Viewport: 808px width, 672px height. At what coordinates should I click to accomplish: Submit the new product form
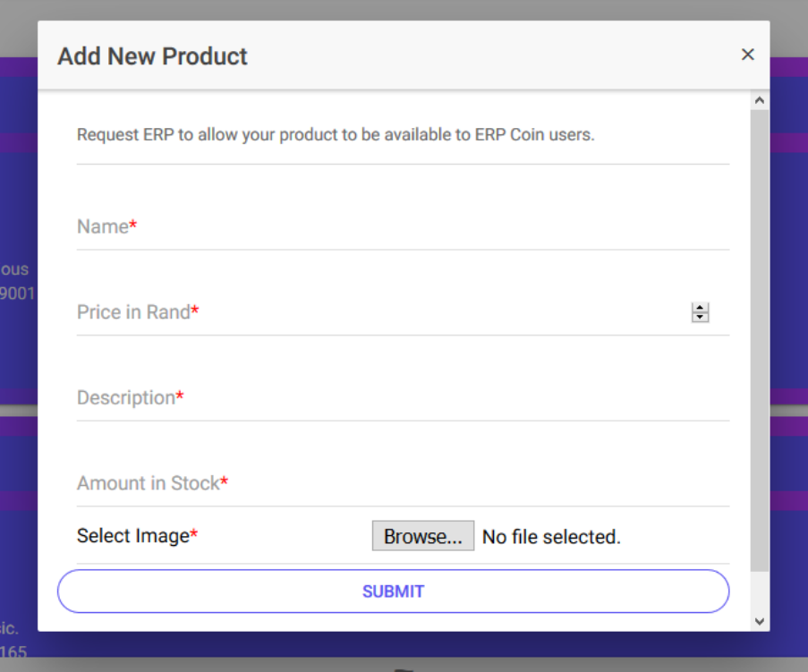point(394,591)
